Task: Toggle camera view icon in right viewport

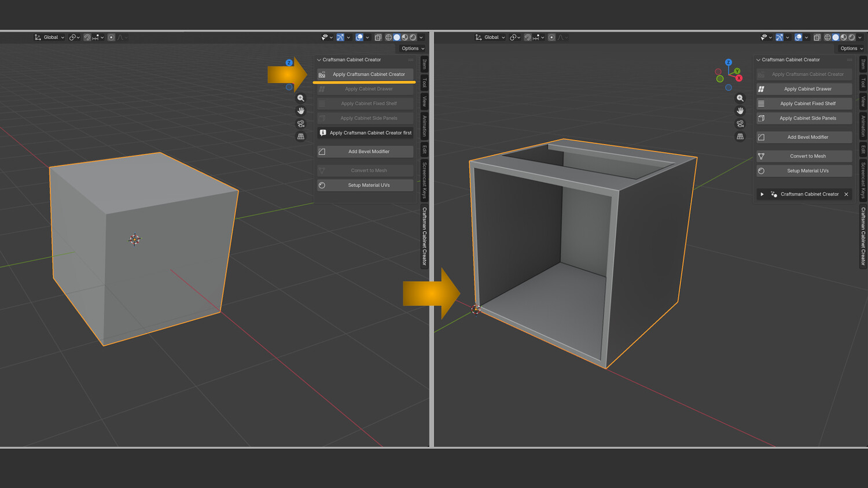Action: (x=740, y=124)
